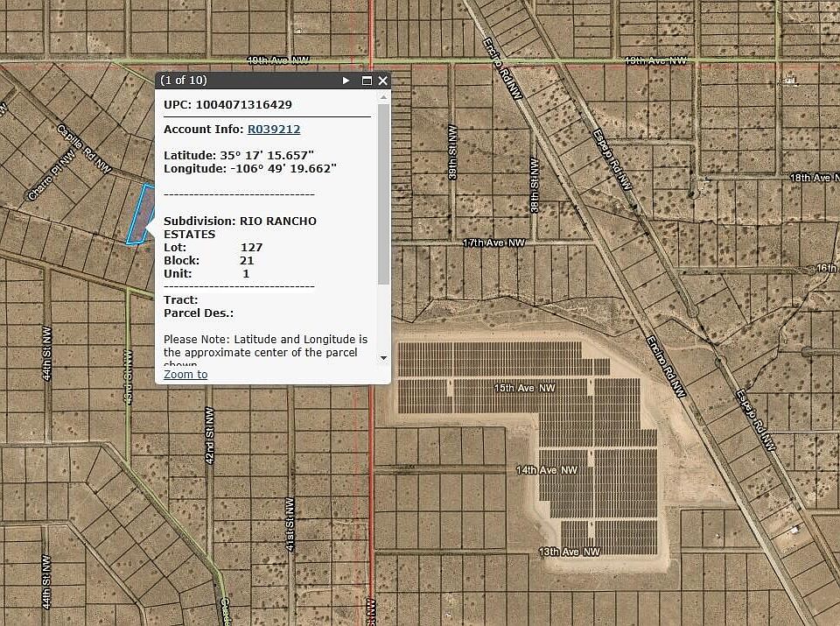Viewport: 840px width, 626px height.
Task: Go to the next feature in popup
Action: [x=346, y=81]
